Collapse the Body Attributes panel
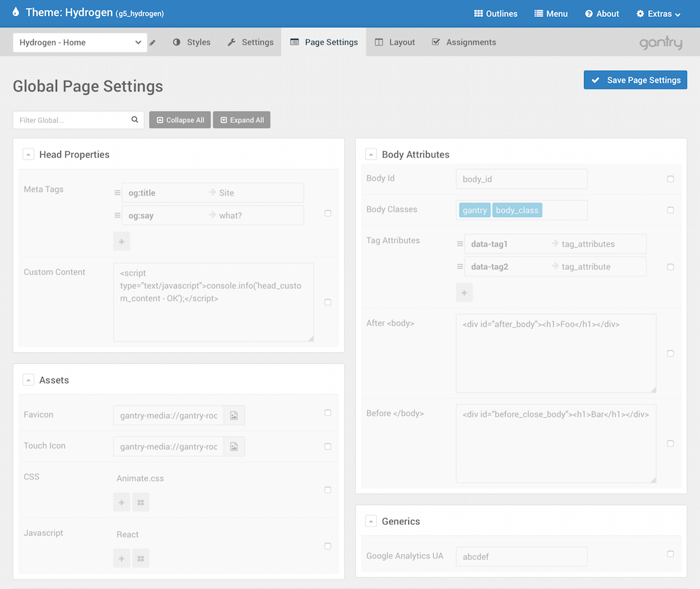This screenshot has height=589, width=700. (371, 154)
